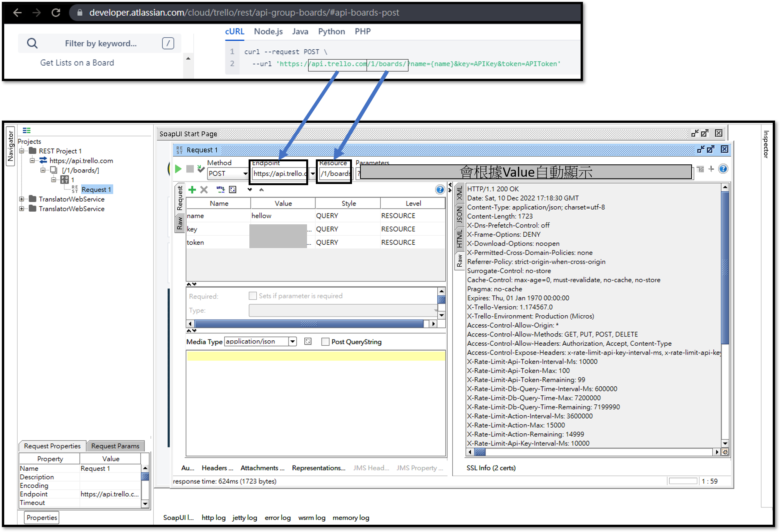780x532 pixels.
Task: Open JSON response view tab
Action: [459, 214]
